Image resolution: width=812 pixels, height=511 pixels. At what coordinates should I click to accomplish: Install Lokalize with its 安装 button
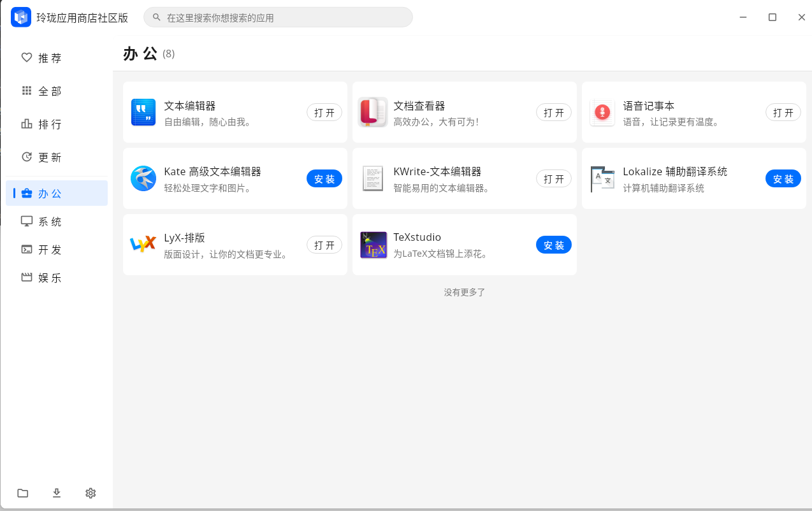(783, 178)
